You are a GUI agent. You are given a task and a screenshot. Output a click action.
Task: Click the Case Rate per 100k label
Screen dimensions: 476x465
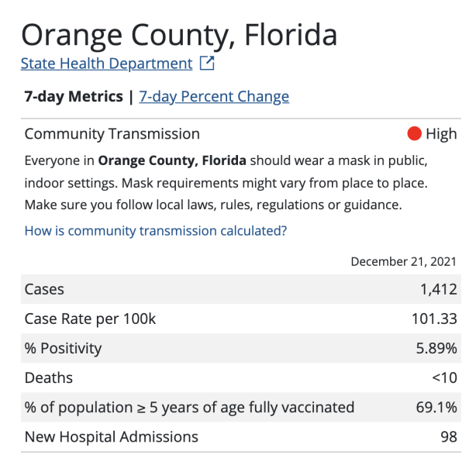(x=91, y=319)
